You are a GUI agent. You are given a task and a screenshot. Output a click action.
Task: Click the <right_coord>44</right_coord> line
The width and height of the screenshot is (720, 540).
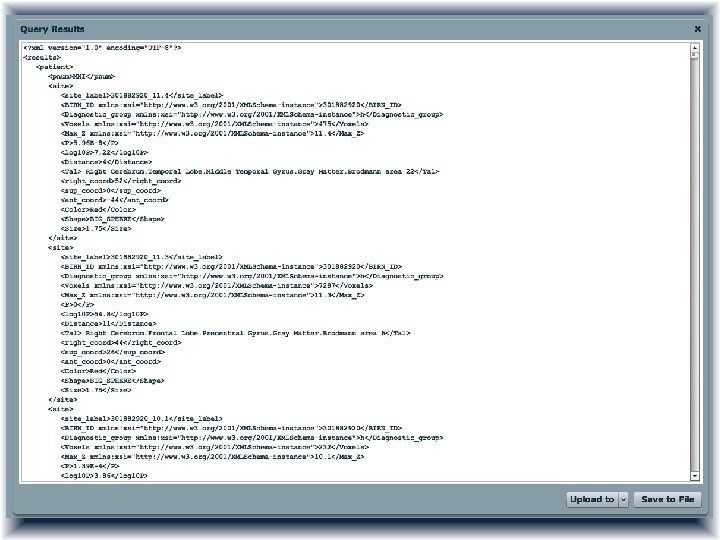point(121,343)
